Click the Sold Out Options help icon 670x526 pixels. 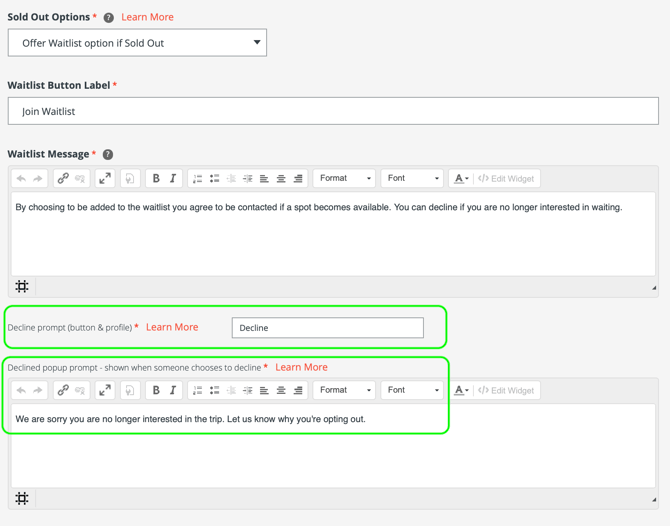(x=109, y=18)
